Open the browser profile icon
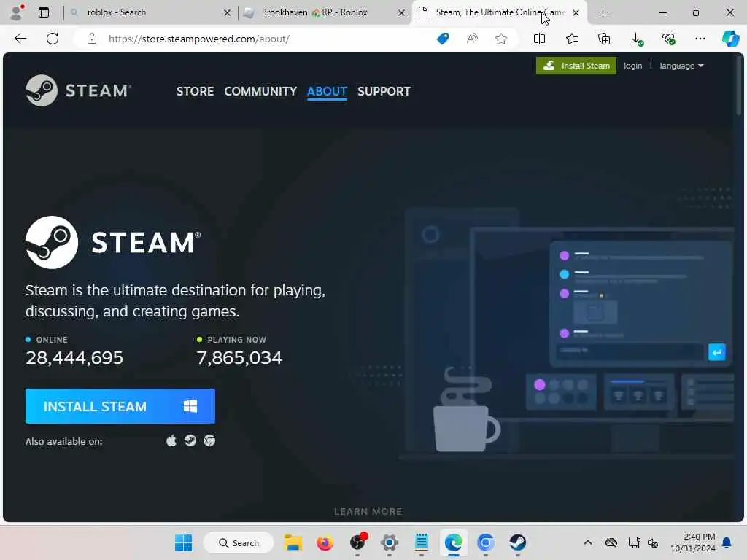747x560 pixels. point(17,12)
